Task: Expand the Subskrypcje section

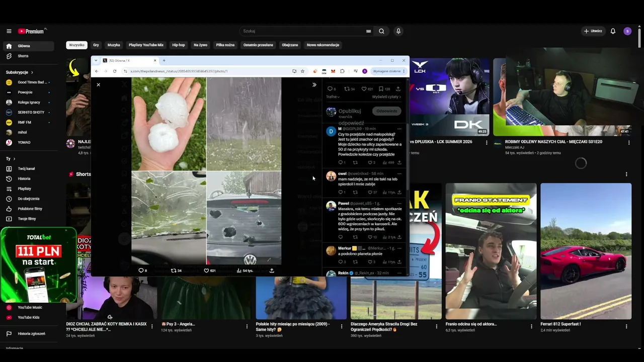Action: click(x=20, y=72)
